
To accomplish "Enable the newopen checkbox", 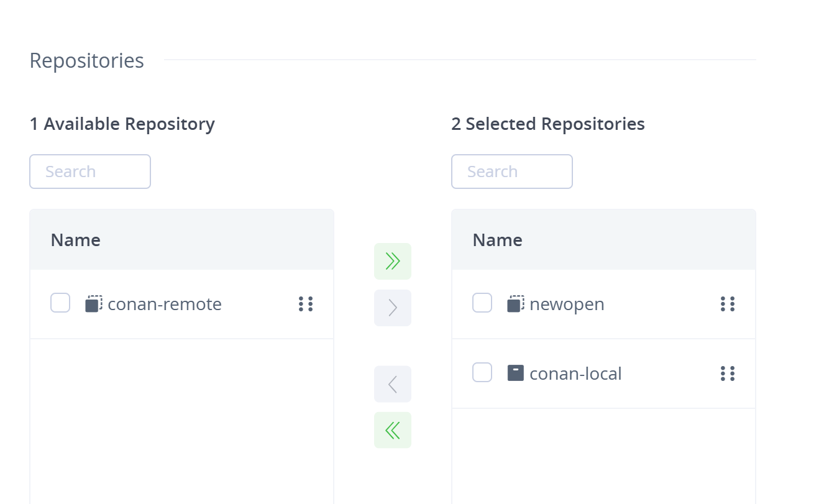I will (482, 303).
